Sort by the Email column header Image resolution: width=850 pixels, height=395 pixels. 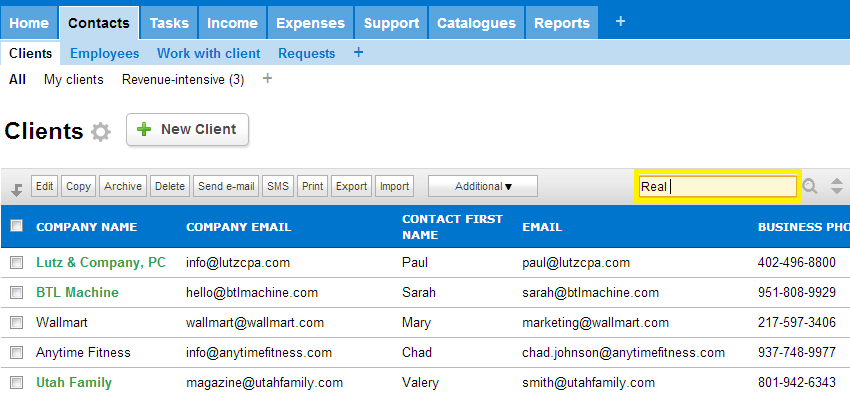[542, 227]
